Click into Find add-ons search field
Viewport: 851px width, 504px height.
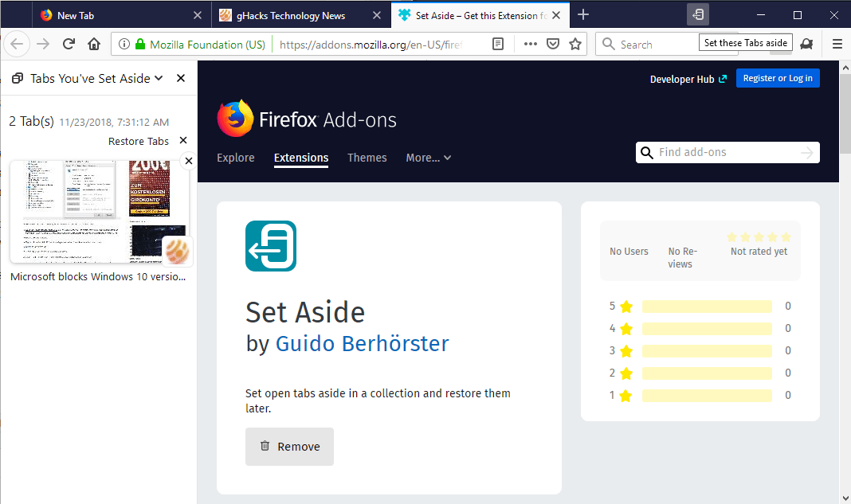[x=727, y=152]
